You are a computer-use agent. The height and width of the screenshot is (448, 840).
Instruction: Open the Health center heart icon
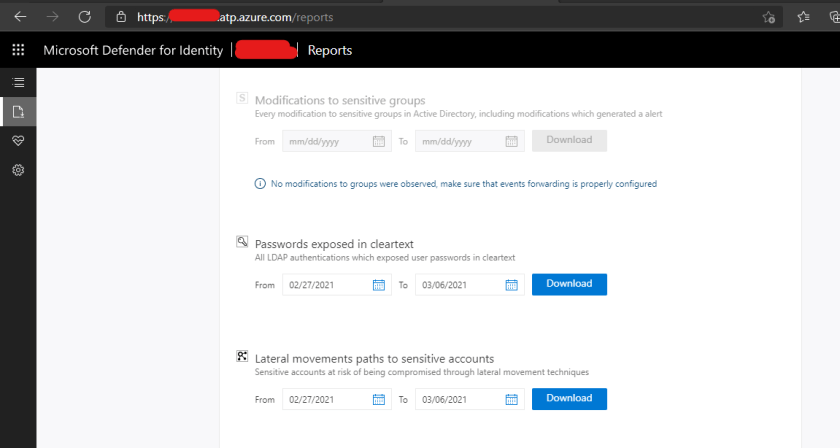coord(18,140)
